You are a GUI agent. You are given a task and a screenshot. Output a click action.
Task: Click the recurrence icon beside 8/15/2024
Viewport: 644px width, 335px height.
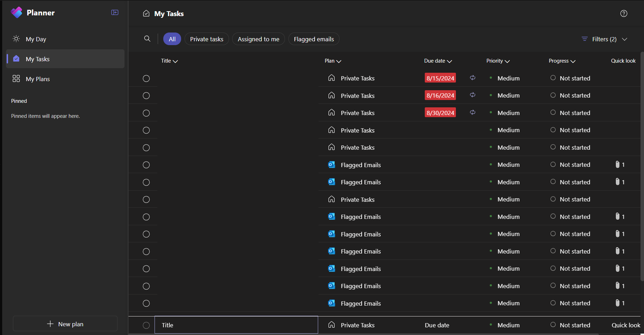[472, 78]
